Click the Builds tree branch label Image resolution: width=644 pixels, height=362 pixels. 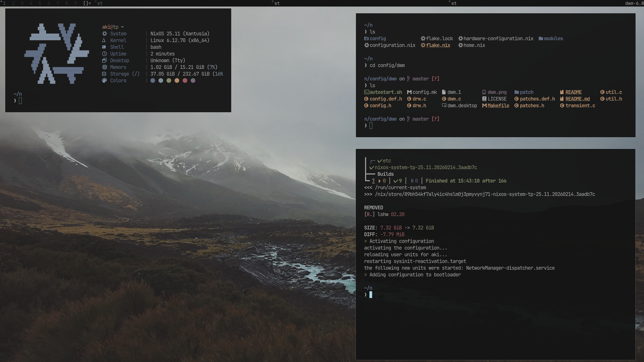click(x=385, y=174)
